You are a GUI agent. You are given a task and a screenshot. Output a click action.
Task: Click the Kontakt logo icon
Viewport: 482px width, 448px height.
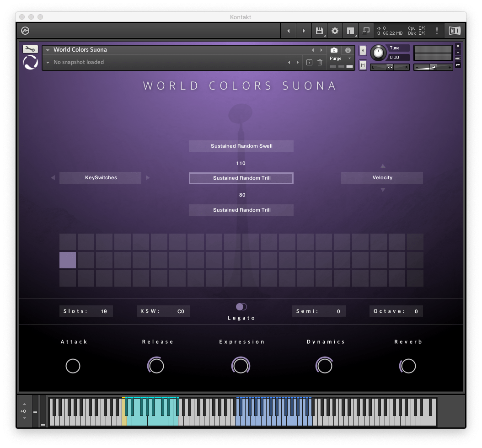click(x=25, y=31)
